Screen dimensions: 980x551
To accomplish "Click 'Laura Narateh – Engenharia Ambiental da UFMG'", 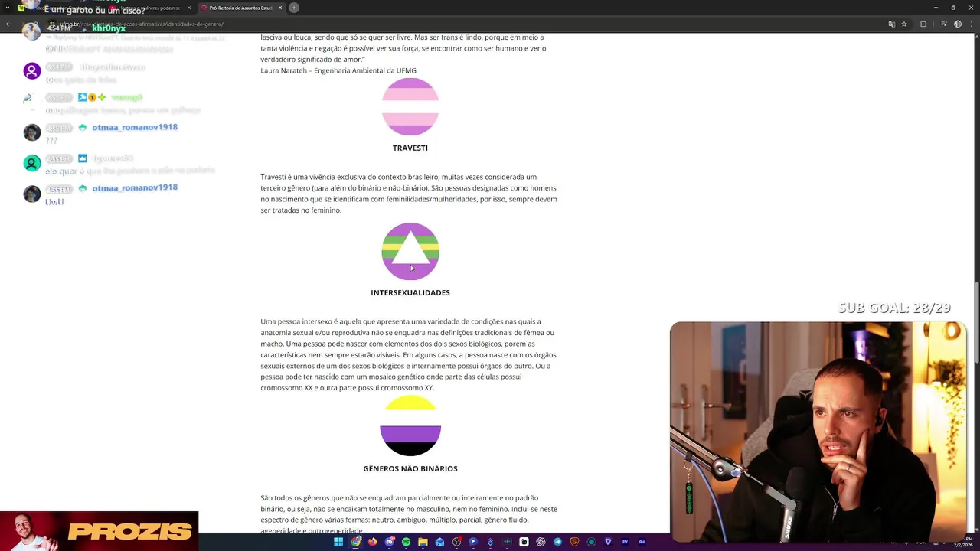I will (x=338, y=70).
